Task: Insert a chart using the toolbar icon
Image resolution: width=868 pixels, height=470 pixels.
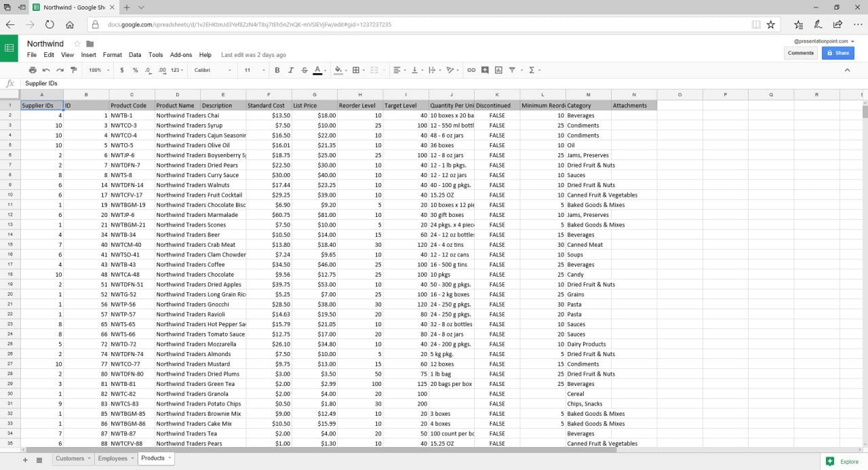Action: [500, 70]
